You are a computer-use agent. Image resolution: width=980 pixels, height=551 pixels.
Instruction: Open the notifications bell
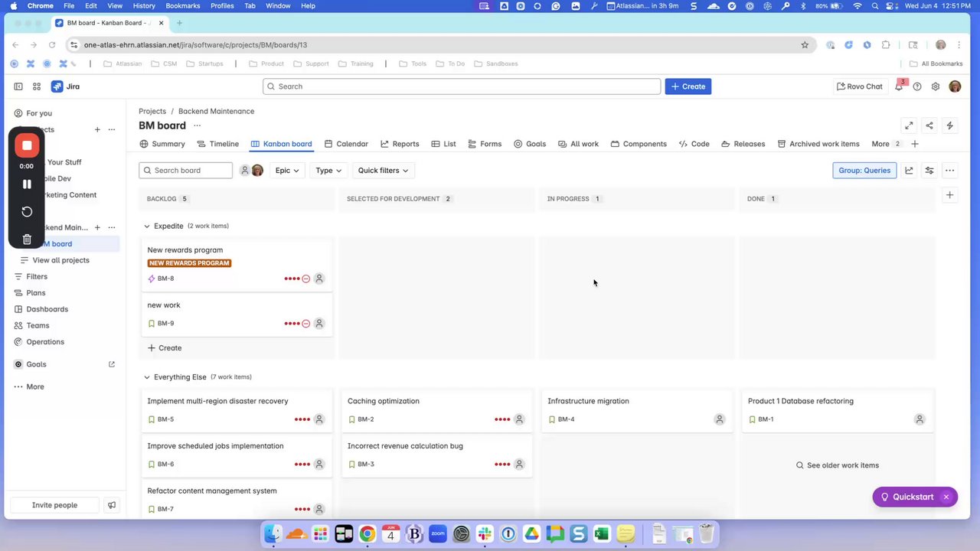(899, 86)
